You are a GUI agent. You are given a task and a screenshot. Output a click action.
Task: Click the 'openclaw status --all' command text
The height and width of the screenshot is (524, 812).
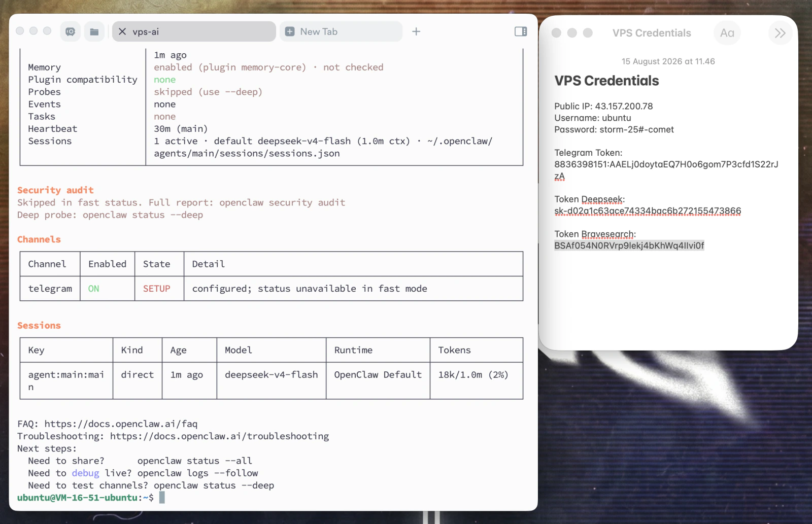click(195, 461)
